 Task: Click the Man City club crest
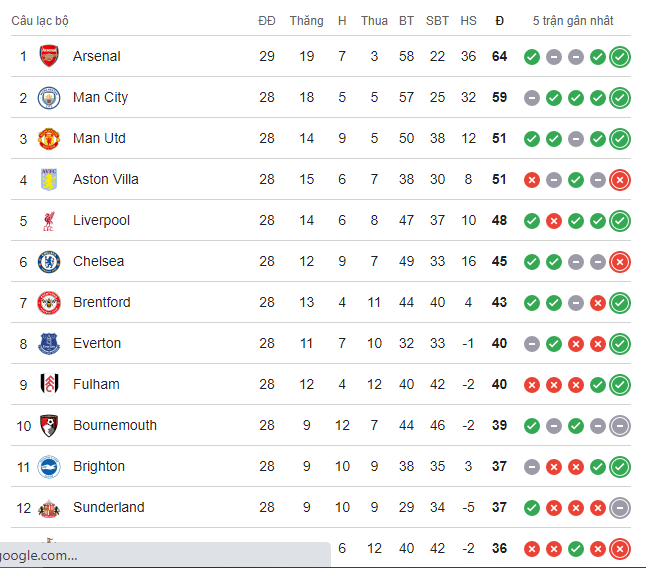point(49,98)
